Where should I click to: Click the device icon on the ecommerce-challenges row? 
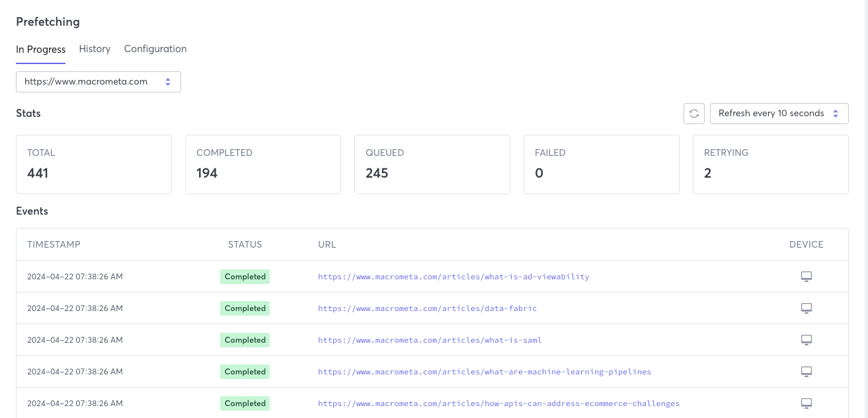(x=807, y=403)
